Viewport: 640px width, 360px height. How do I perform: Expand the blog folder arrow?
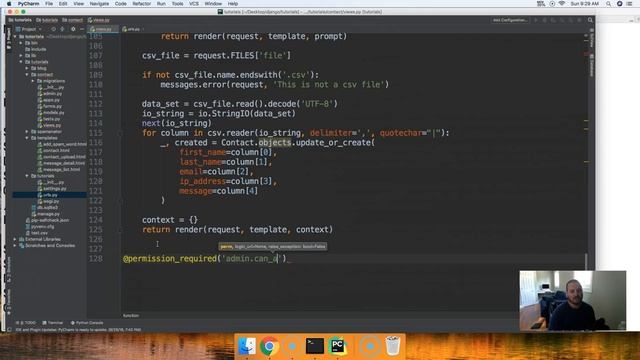[x=27, y=68]
